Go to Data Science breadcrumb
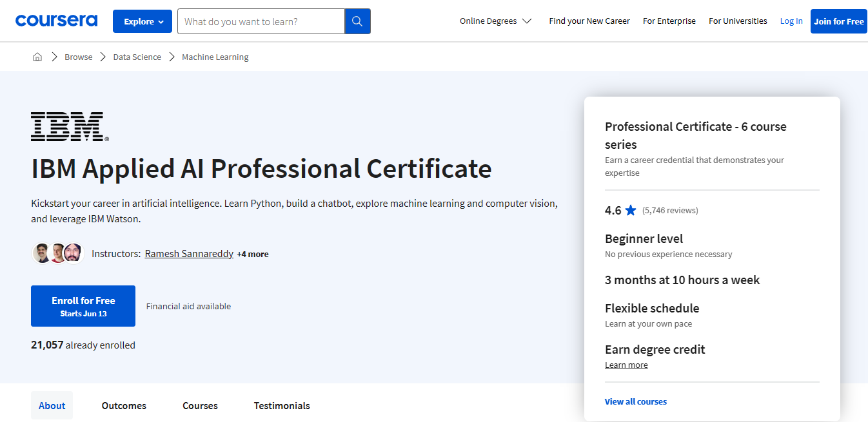Image resolution: width=868 pixels, height=422 pixels. (x=137, y=57)
